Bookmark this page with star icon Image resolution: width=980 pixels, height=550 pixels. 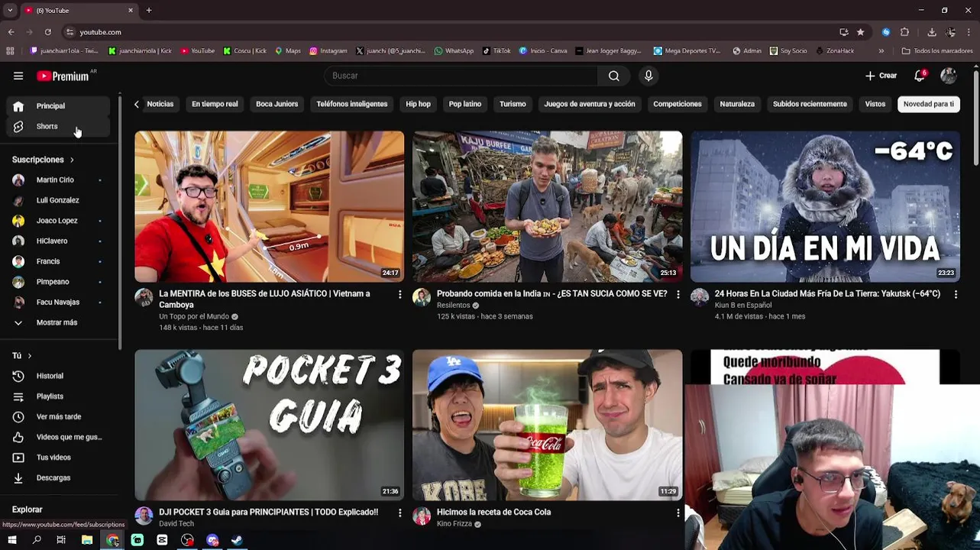pyautogui.click(x=860, y=32)
